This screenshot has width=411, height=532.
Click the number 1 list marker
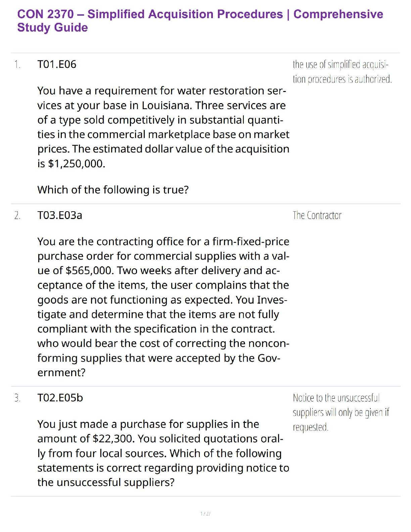17,64
